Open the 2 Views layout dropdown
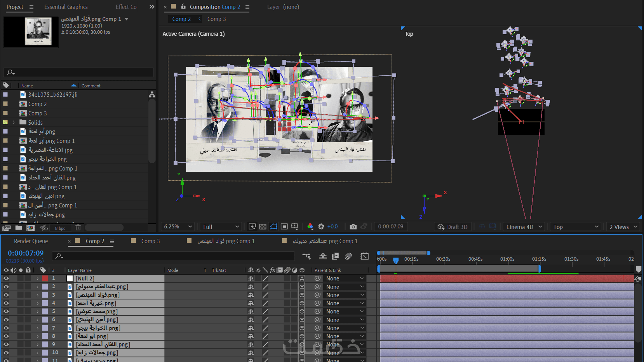 pos(623,227)
